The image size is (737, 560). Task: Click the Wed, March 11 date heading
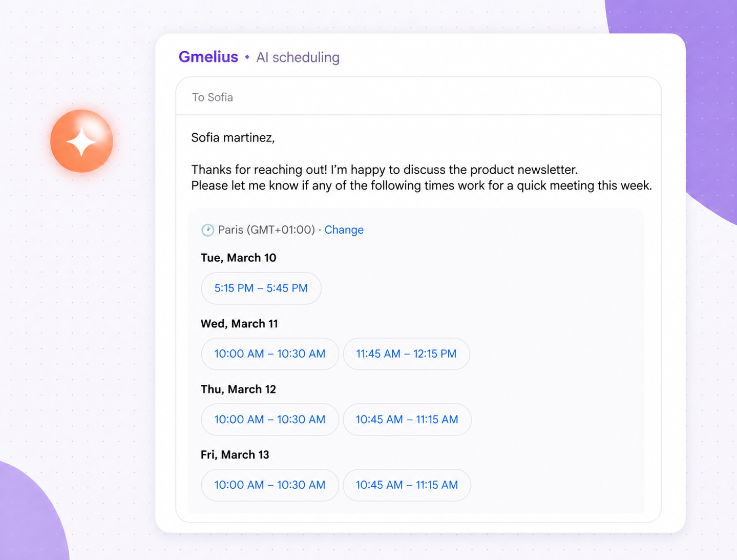[x=239, y=324]
